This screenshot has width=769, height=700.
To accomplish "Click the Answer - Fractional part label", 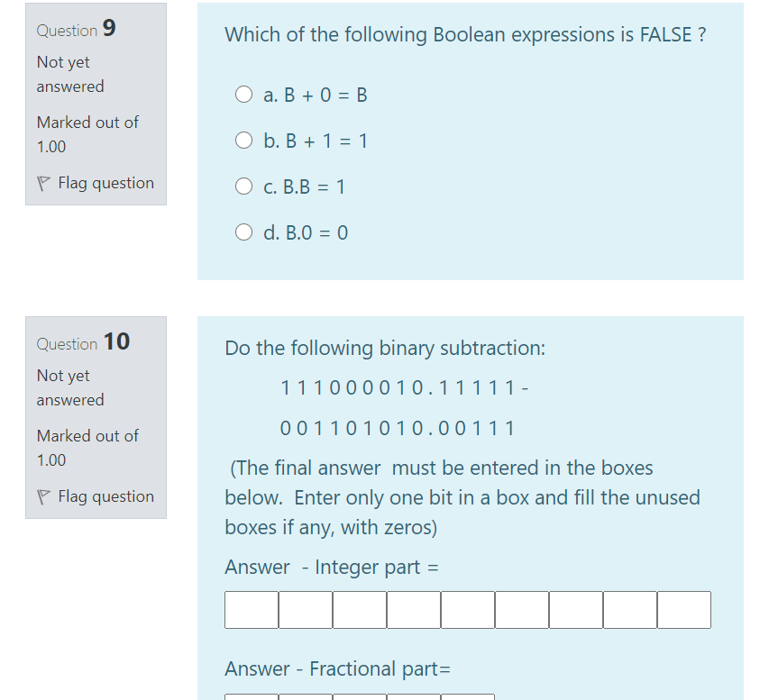I will tap(336, 668).
